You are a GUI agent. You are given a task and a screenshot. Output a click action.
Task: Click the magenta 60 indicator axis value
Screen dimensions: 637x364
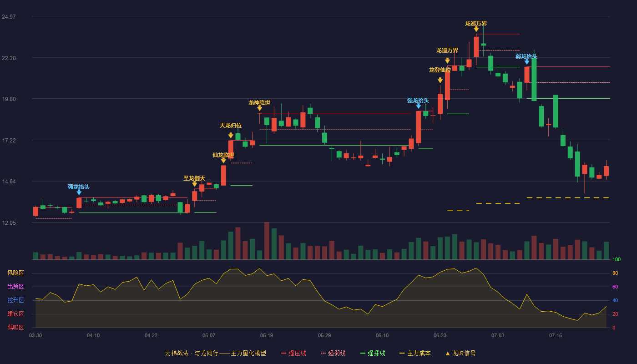[x=615, y=287]
